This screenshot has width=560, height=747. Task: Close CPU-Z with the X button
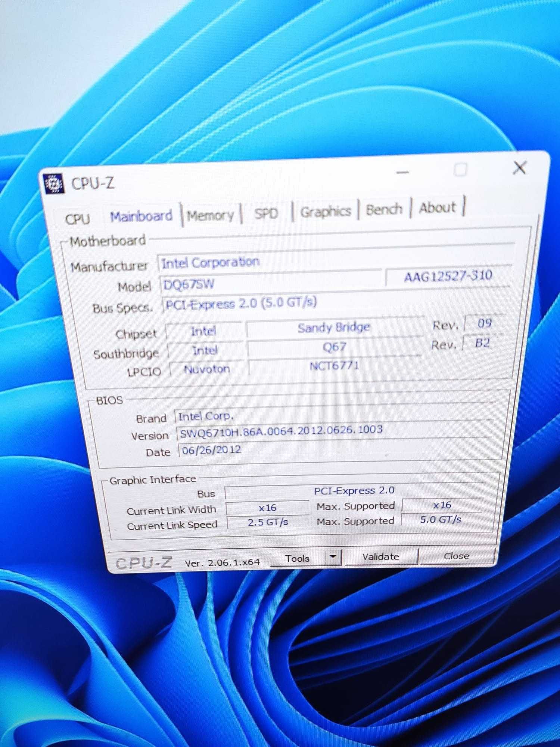(519, 168)
